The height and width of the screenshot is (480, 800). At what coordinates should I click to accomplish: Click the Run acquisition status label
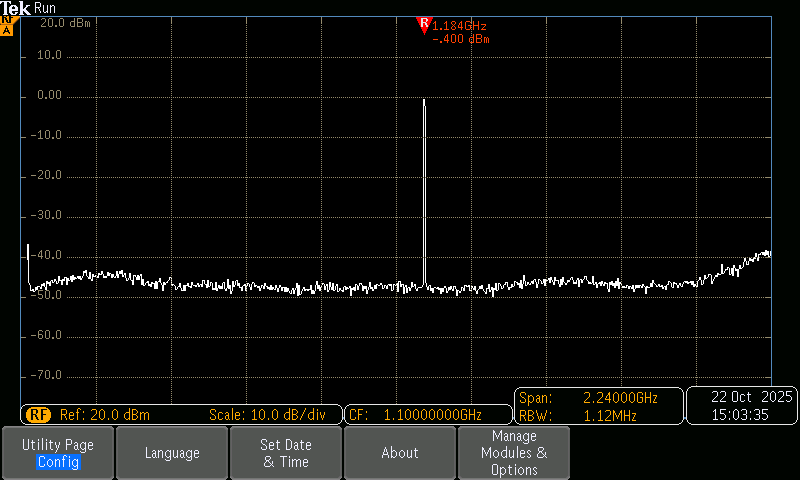[45, 8]
